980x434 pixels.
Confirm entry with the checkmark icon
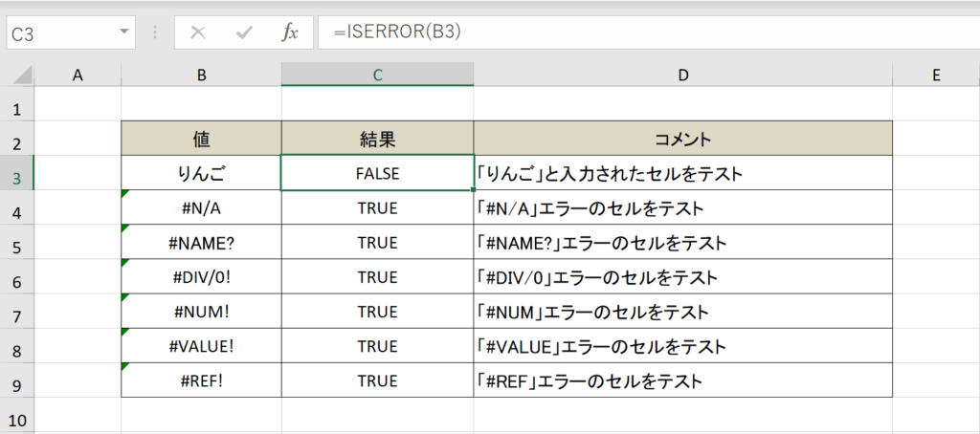pyautogui.click(x=244, y=33)
